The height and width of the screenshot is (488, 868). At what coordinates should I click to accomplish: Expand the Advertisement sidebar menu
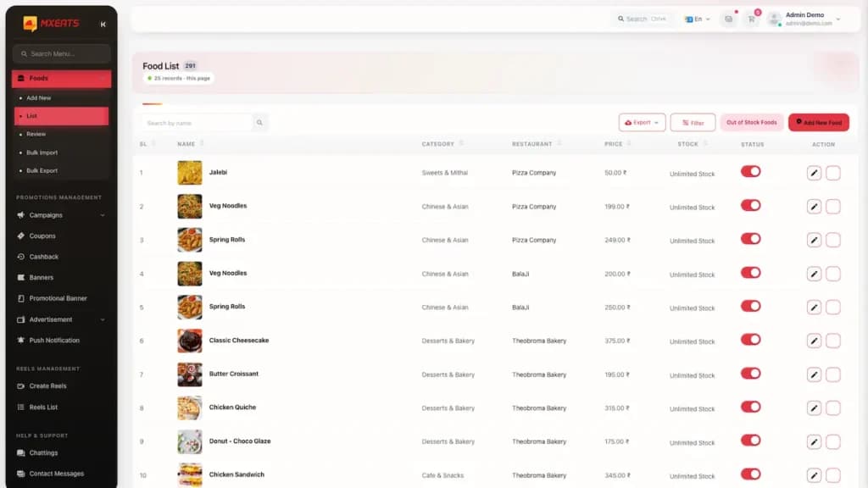point(61,319)
